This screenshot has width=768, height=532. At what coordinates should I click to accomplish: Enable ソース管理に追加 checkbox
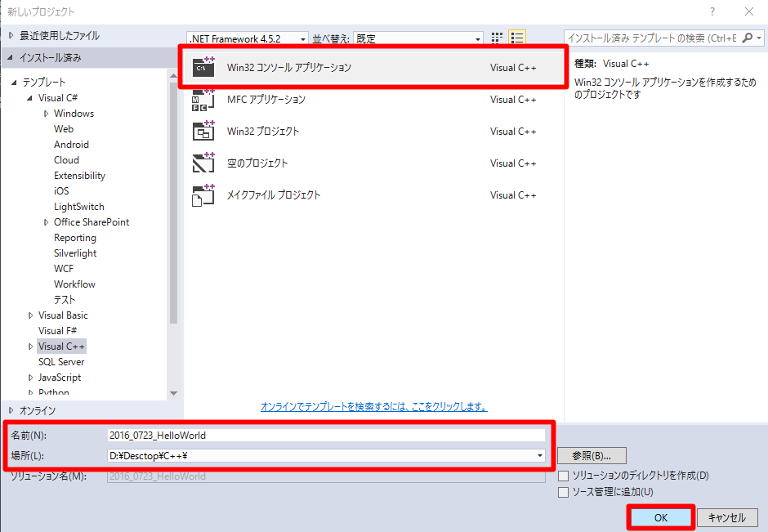click(x=563, y=492)
